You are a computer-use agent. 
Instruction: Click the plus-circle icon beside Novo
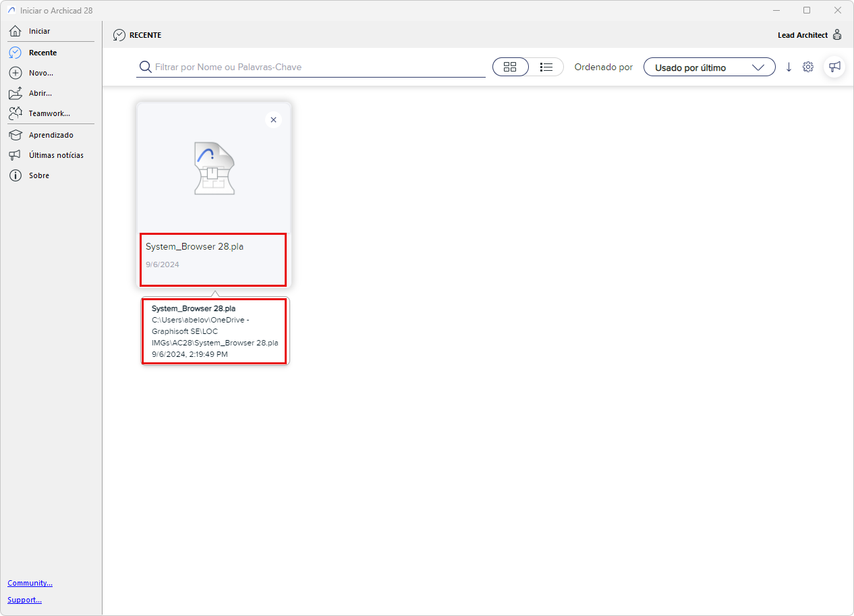16,73
